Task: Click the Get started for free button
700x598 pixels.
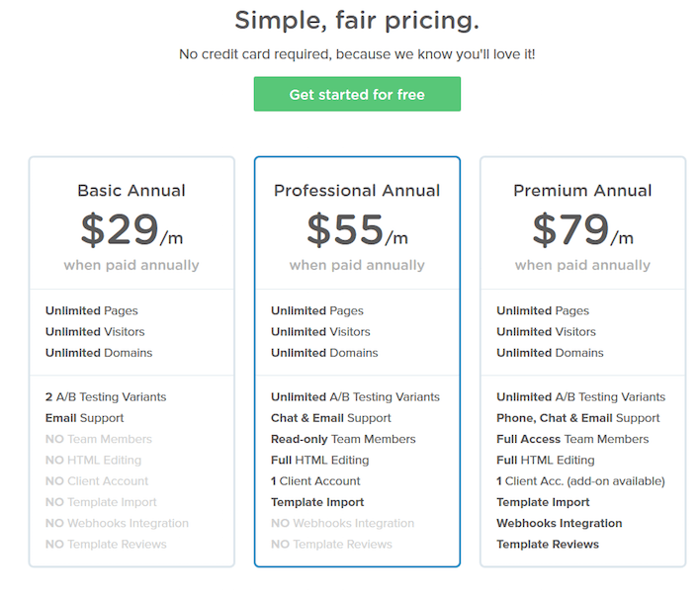Action: pyautogui.click(x=357, y=94)
